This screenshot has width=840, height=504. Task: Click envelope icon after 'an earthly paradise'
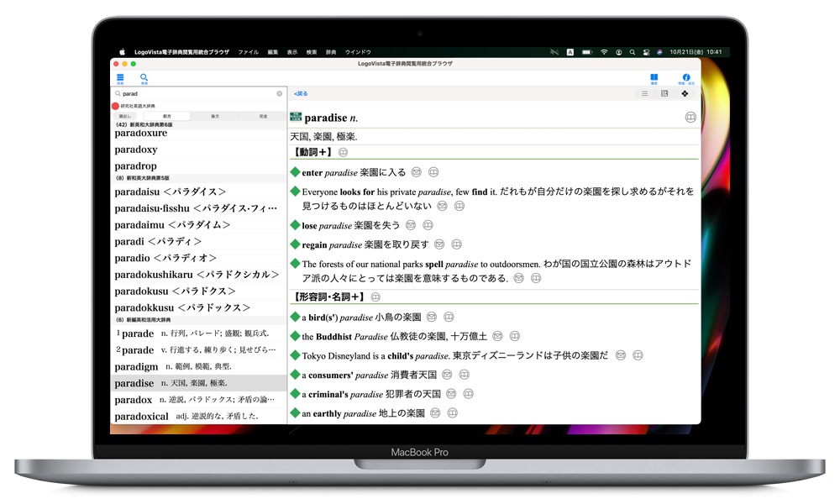[x=435, y=413]
